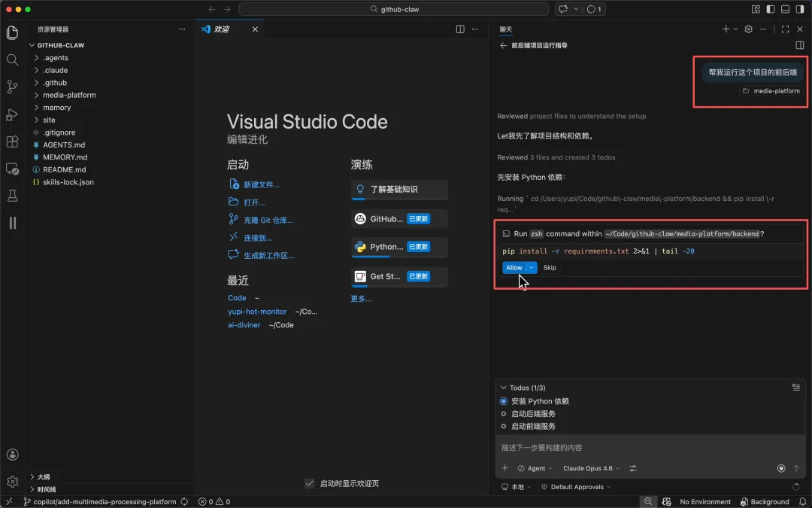Start a new chat with plus icon

click(726, 29)
